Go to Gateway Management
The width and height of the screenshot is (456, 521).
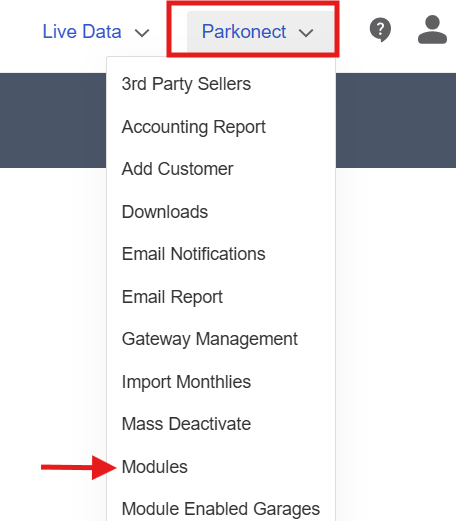pyautogui.click(x=210, y=339)
